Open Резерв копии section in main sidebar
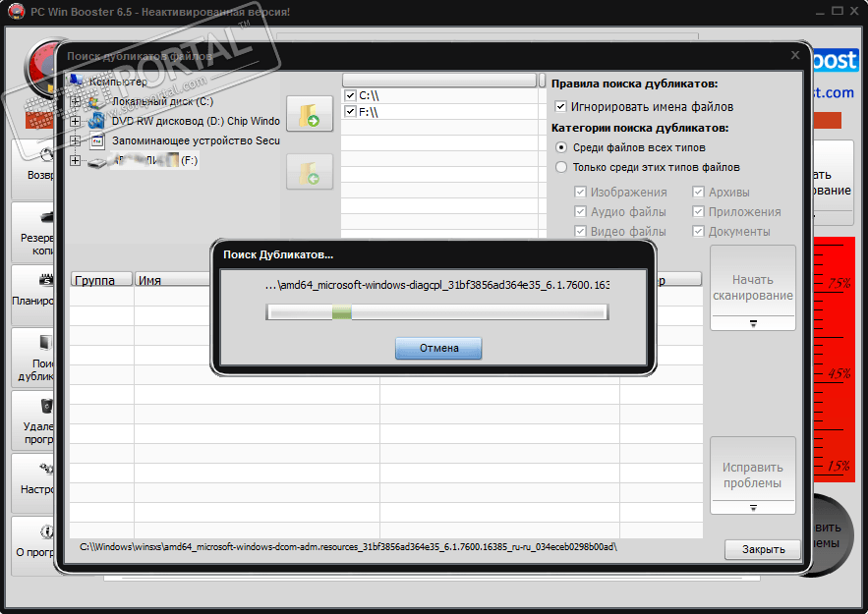This screenshot has height=614, width=868. tap(33, 232)
